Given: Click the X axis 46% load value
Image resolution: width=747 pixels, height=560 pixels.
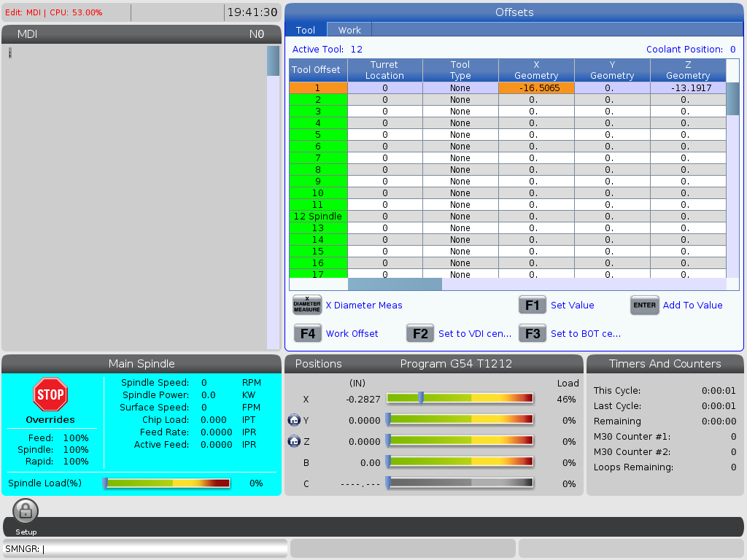Looking at the screenshot, I should click(x=566, y=399).
